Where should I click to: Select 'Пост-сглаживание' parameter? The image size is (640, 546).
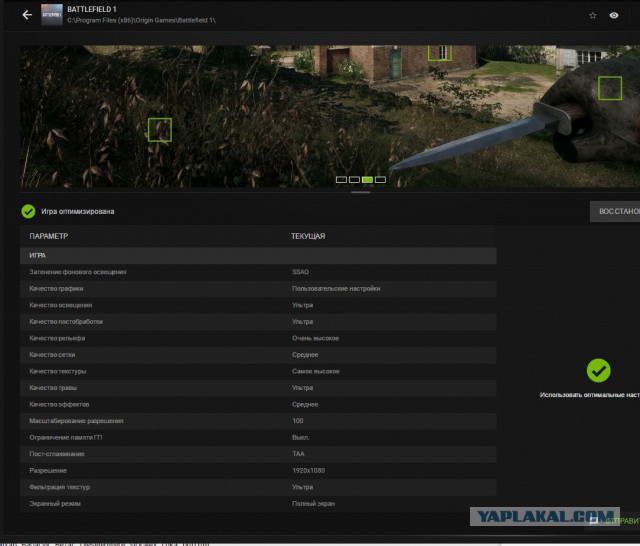point(57,454)
